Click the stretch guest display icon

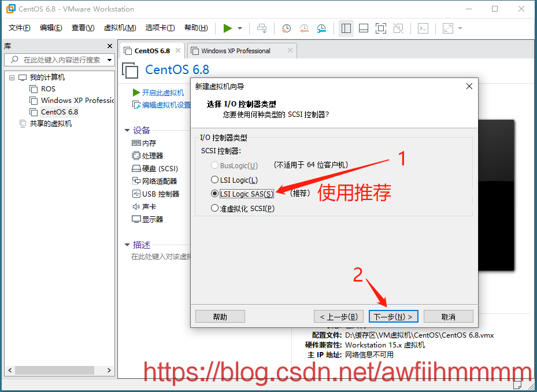pos(448,28)
